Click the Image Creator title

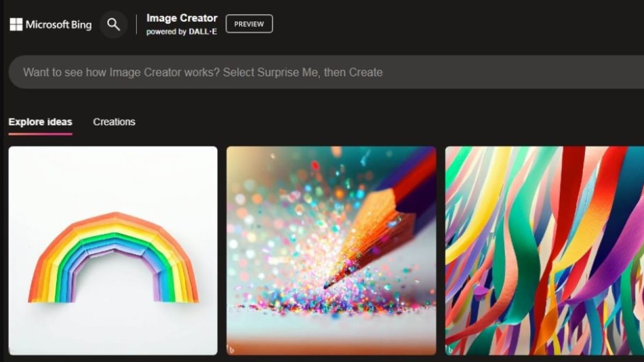tap(182, 18)
